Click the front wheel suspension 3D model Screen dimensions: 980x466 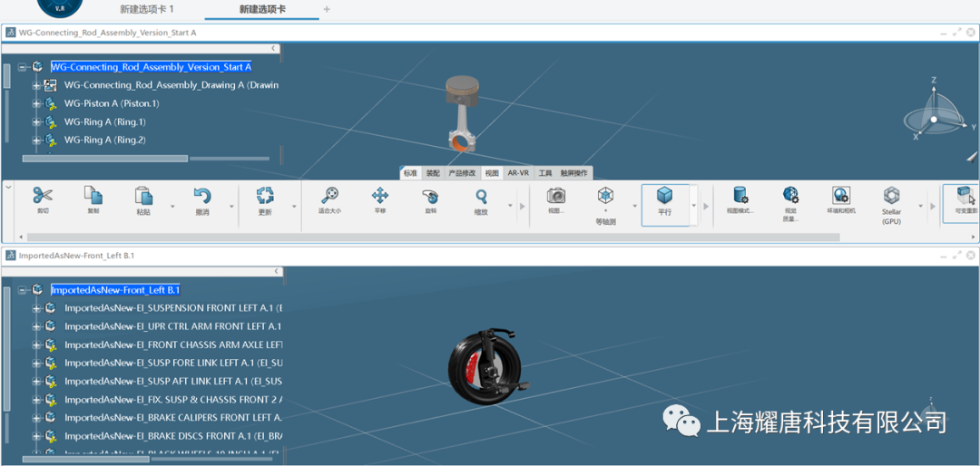coord(488,367)
